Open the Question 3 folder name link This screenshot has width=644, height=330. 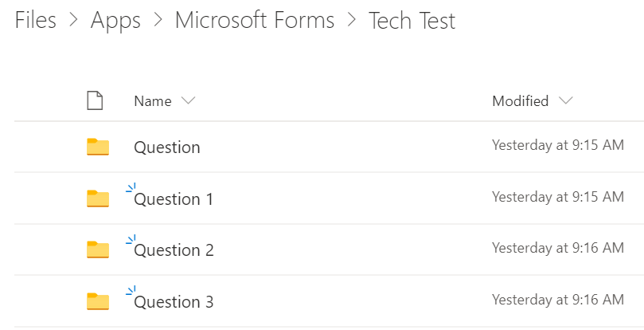174,302
